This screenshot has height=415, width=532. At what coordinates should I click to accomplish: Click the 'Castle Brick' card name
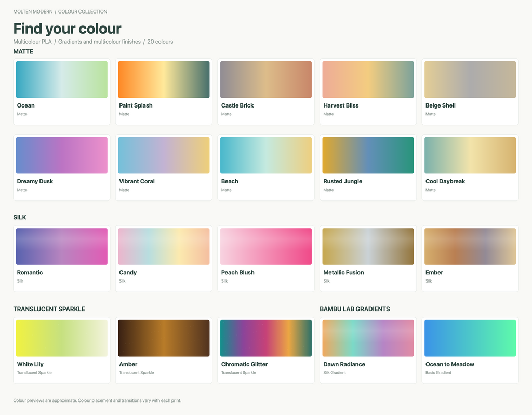click(x=237, y=105)
